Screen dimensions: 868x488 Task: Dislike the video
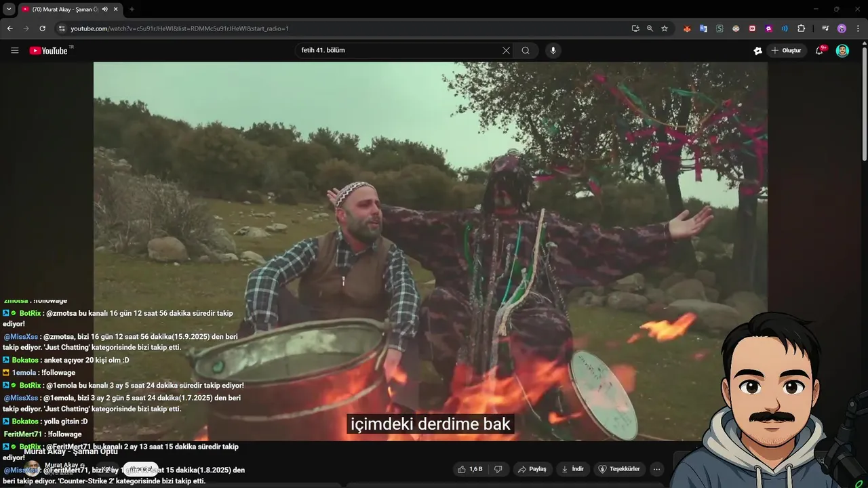(x=498, y=469)
